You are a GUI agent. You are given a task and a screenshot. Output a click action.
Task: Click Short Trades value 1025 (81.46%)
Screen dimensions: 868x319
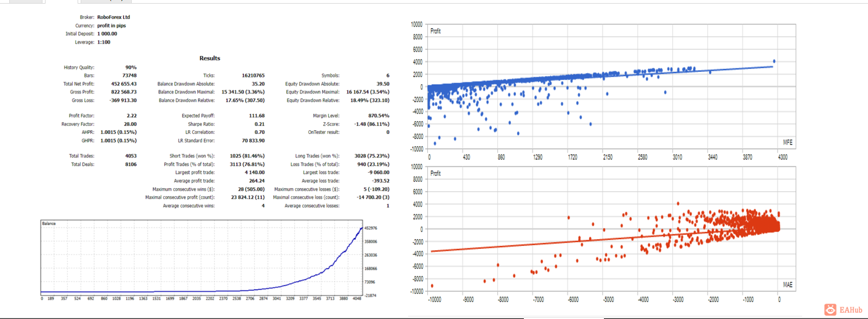[246, 156]
